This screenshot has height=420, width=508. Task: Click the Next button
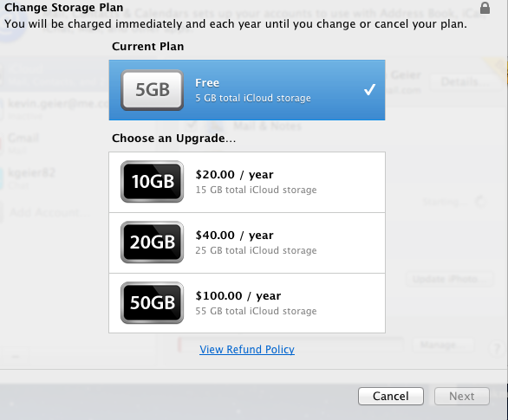[462, 396]
